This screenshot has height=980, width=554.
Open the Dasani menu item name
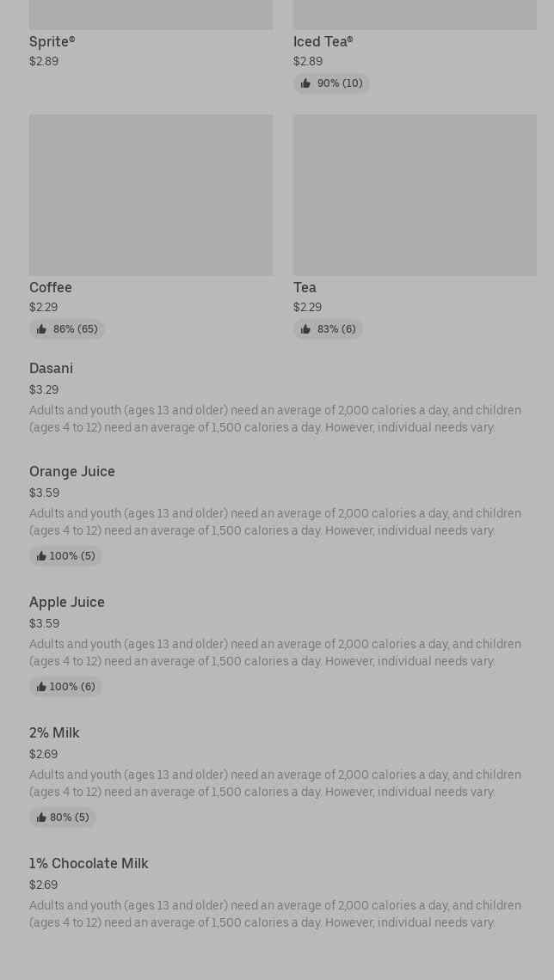pos(51,368)
